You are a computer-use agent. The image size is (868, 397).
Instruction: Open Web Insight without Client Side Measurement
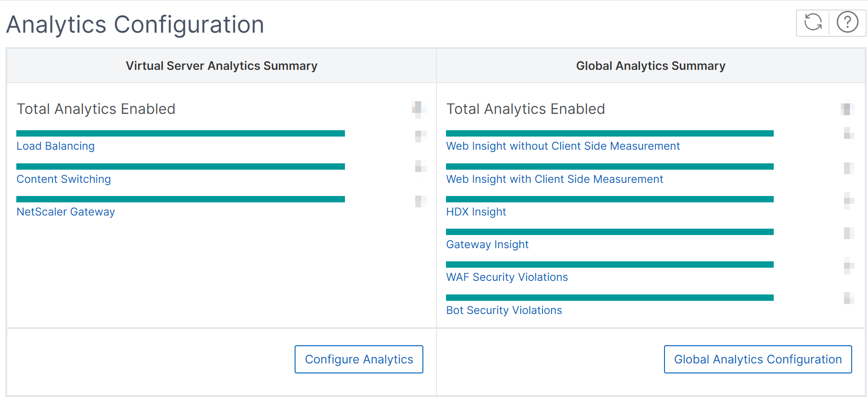pyautogui.click(x=563, y=146)
